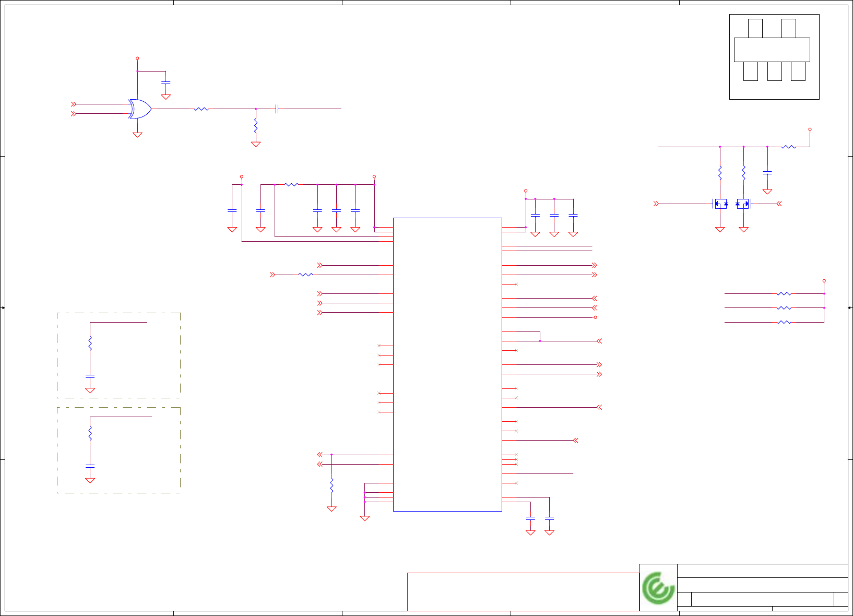Select the large central IC rectangle
Image resolution: width=853 pixels, height=616 pixels.
[447, 364]
